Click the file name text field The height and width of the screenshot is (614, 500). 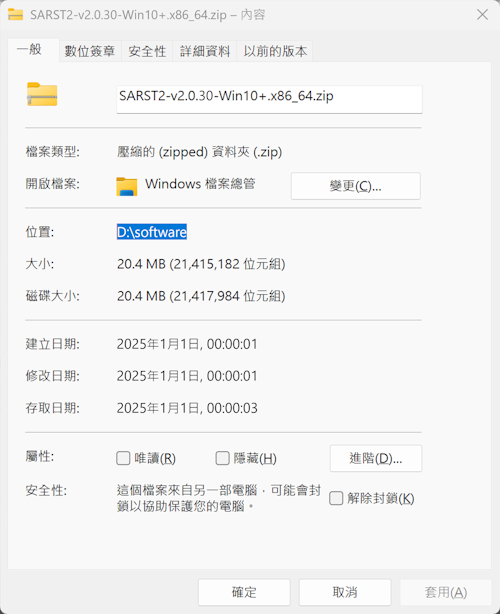click(269, 99)
